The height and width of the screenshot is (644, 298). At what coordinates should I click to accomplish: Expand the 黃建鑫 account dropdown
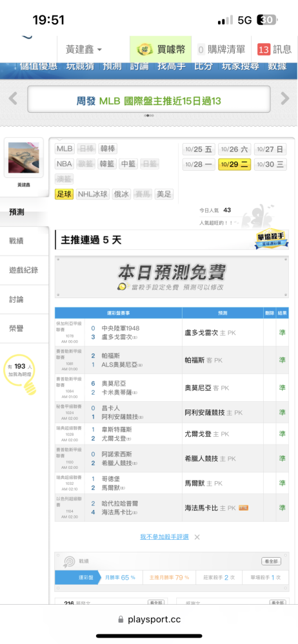(x=84, y=50)
